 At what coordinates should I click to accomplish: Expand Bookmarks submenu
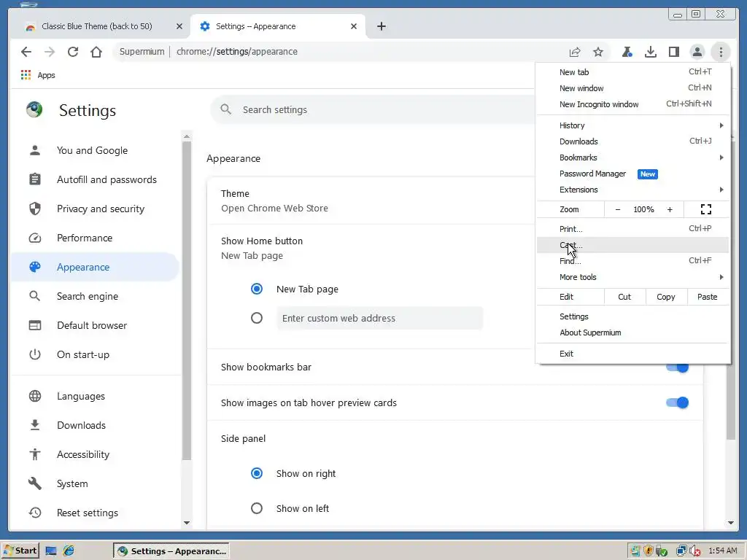click(632, 157)
